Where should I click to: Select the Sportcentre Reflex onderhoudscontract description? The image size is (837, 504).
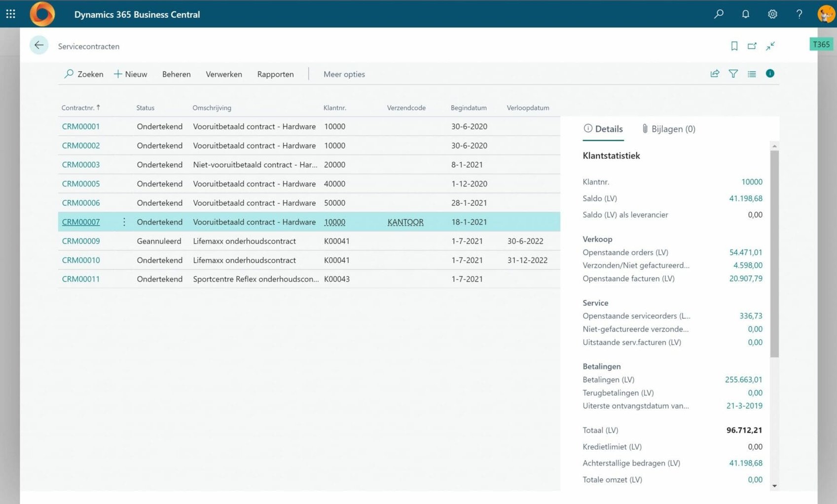[x=256, y=279]
